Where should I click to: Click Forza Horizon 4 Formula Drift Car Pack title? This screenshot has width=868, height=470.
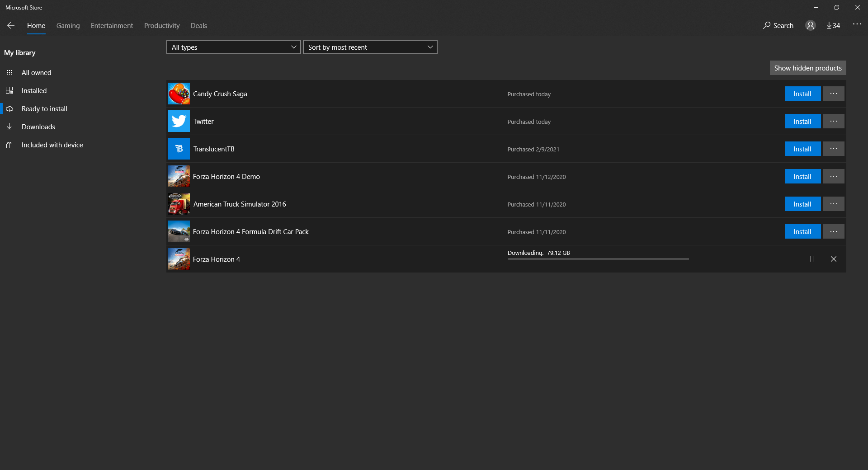pos(251,232)
